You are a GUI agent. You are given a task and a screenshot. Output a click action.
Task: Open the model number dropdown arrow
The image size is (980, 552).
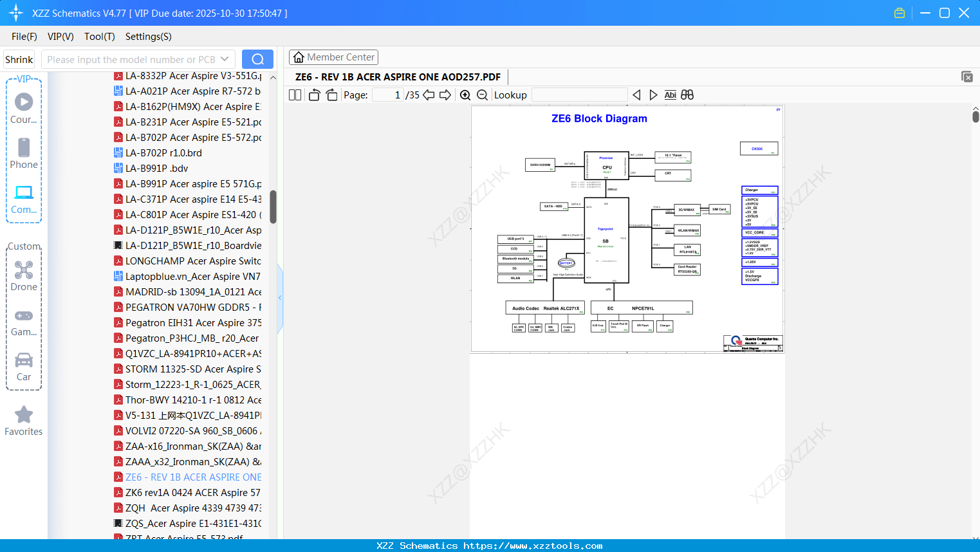tap(225, 59)
